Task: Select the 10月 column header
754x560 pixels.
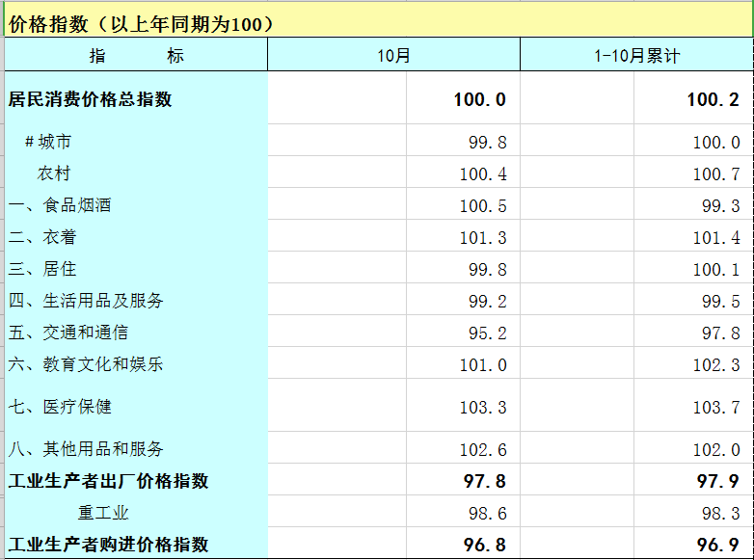Action: (x=393, y=56)
